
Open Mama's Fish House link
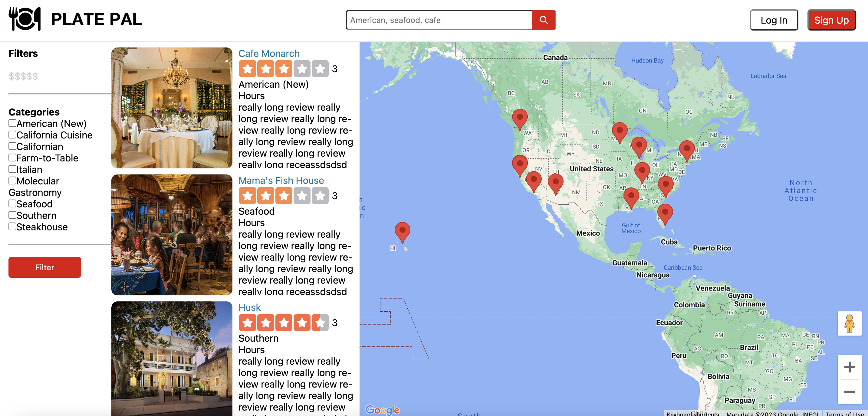point(281,180)
